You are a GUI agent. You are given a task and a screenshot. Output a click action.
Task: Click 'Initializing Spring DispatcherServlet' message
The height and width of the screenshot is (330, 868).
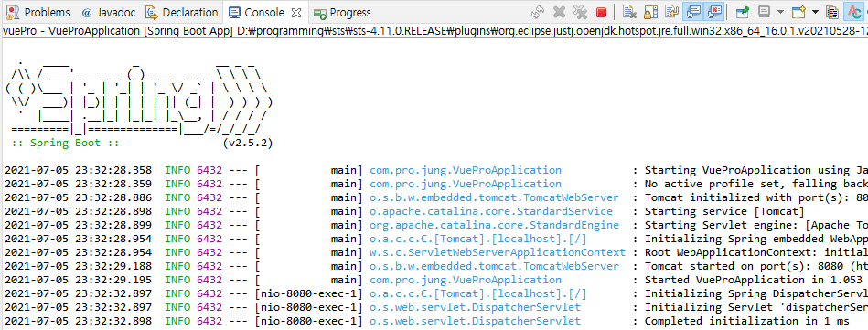(756, 293)
